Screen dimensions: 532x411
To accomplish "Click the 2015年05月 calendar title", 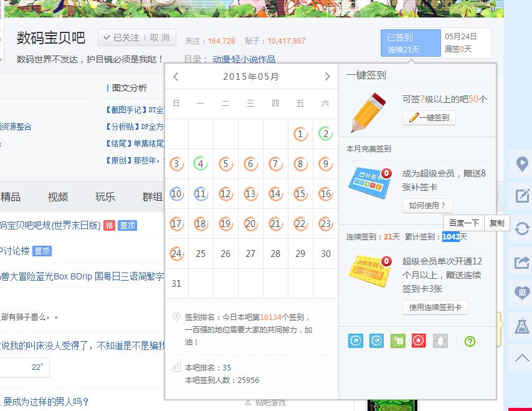I will pyautogui.click(x=250, y=77).
